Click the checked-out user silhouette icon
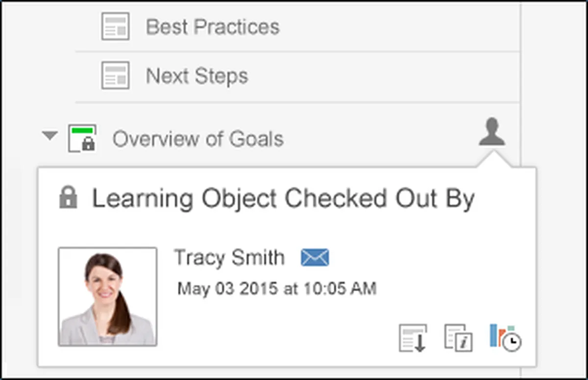This screenshot has width=588, height=380. 492,132
